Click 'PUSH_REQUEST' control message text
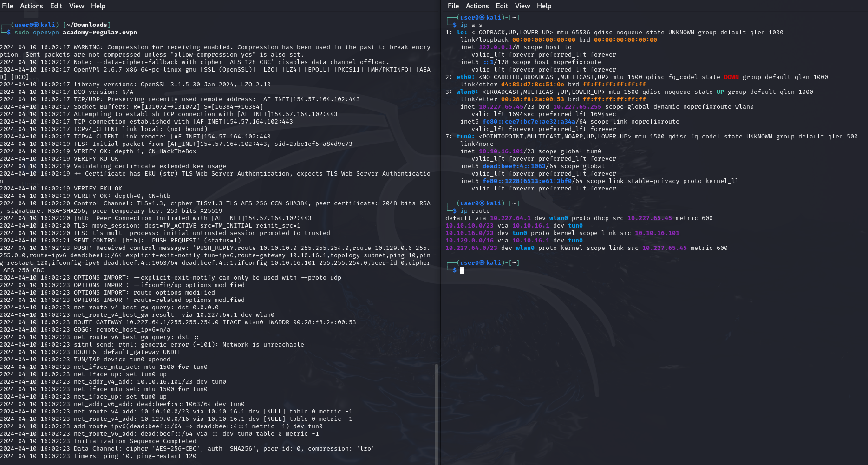 point(172,241)
